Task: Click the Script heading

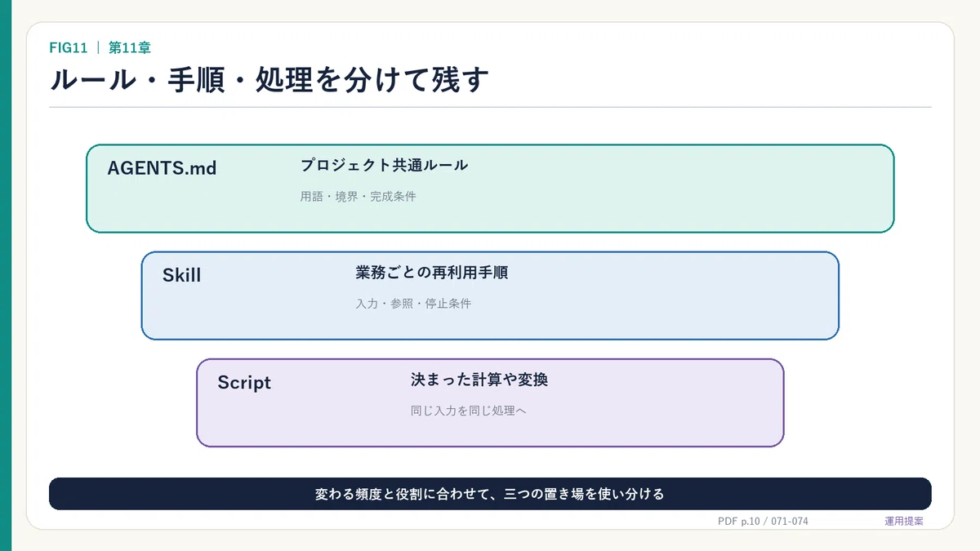Action: pos(244,383)
